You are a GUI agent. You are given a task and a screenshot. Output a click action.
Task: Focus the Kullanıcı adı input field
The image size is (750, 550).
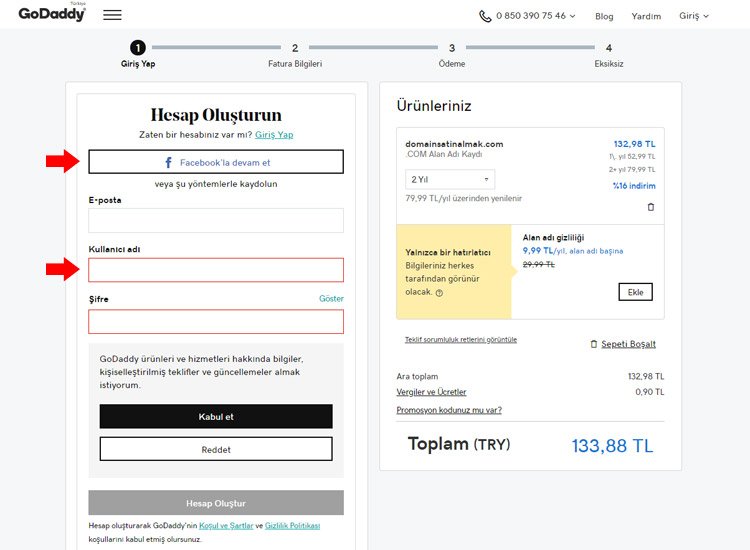pyautogui.click(x=216, y=270)
